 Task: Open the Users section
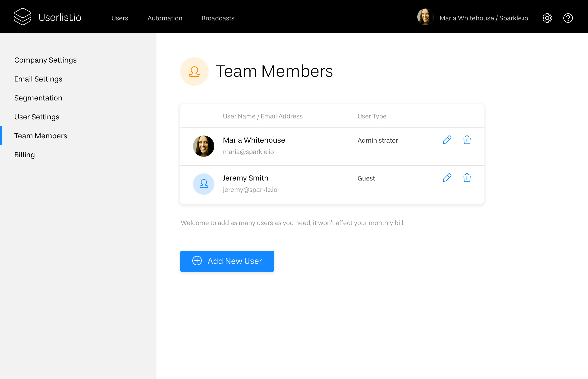(x=120, y=18)
